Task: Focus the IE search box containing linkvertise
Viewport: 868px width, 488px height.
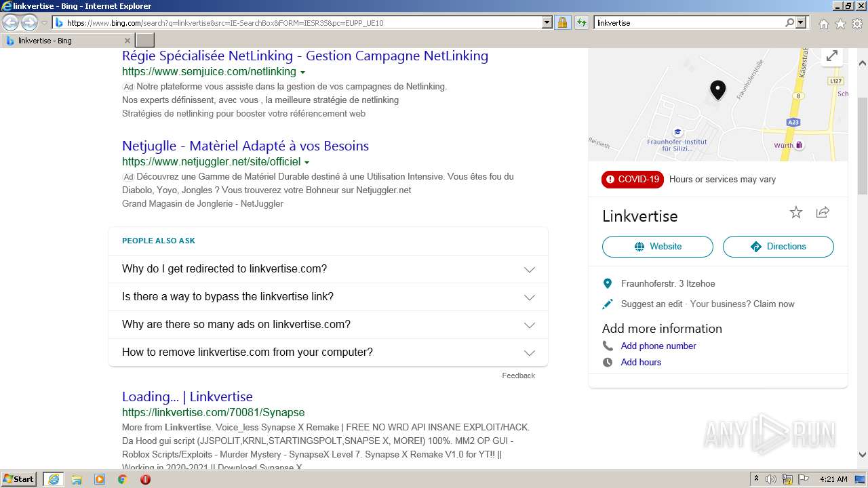Action: pyautogui.click(x=688, y=22)
